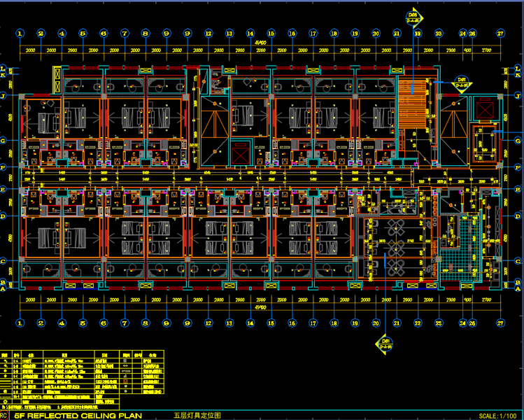Click the yellow lighting legend table
The height and width of the screenshot is (420, 524).
coord(82,381)
